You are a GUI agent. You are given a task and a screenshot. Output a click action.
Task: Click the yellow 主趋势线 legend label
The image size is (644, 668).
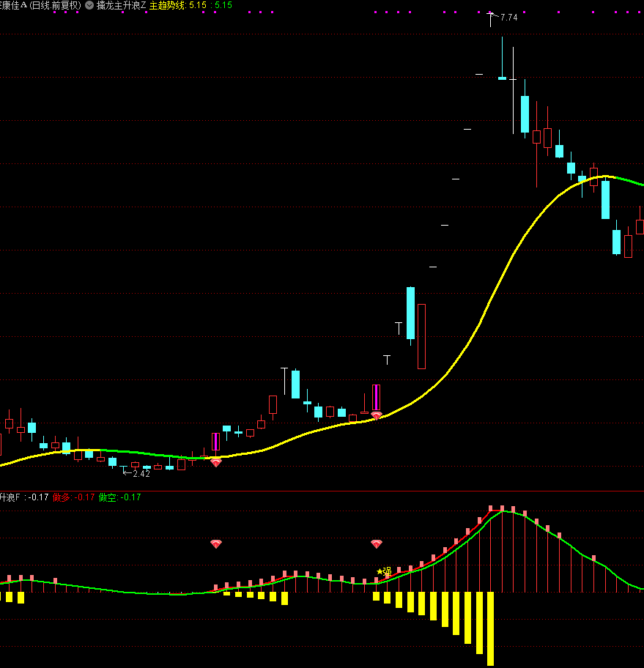[167, 5]
